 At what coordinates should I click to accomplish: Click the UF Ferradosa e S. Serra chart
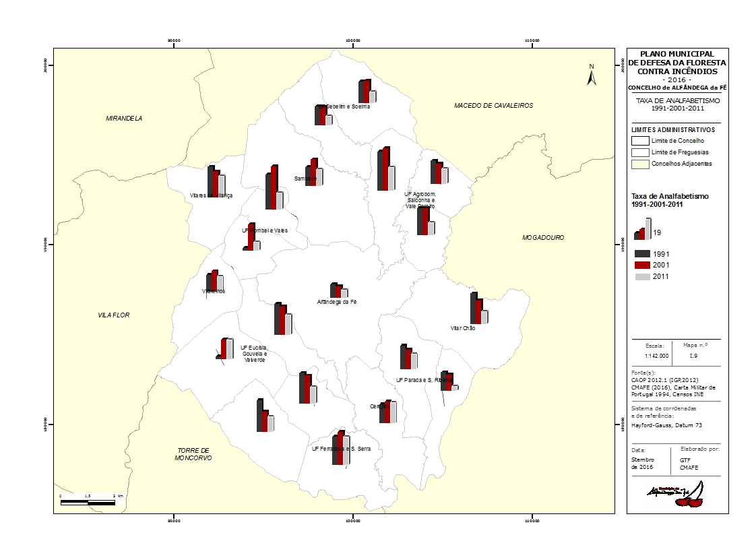[341, 447]
